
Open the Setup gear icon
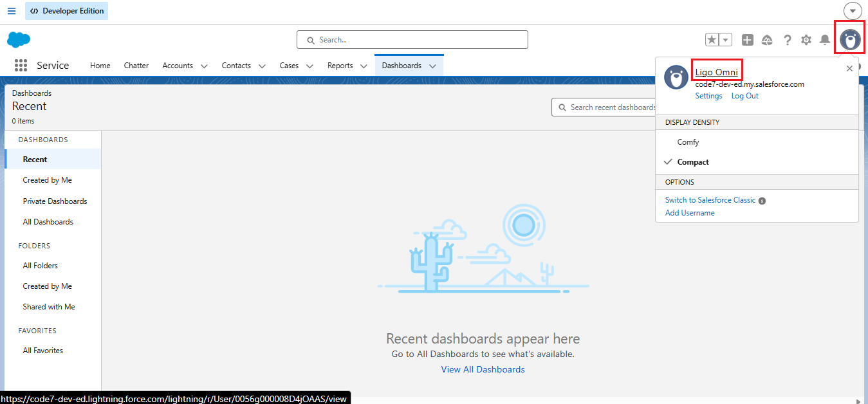pos(806,40)
